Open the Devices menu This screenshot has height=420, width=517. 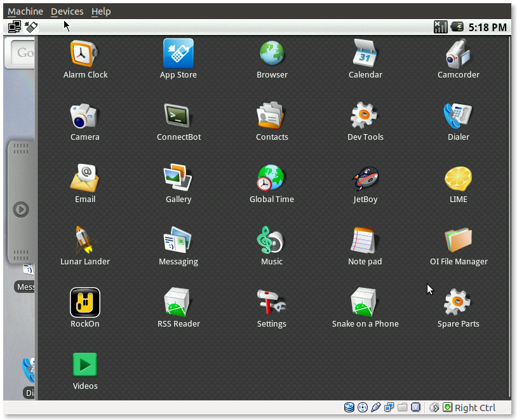(67, 11)
